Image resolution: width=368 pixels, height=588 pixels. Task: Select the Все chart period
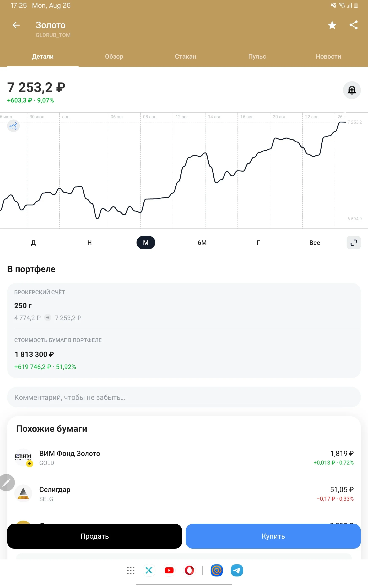(314, 243)
